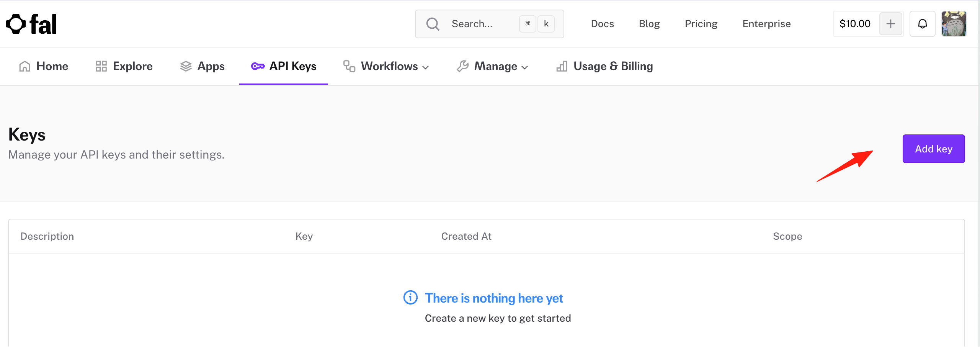Screen dimensions: 980x347
Task: Click the Apps layers icon
Action: tap(186, 66)
